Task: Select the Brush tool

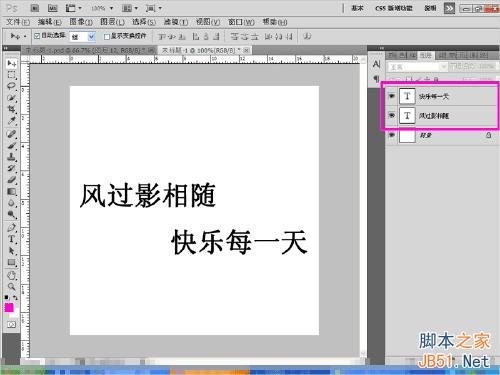Action: click(12, 145)
